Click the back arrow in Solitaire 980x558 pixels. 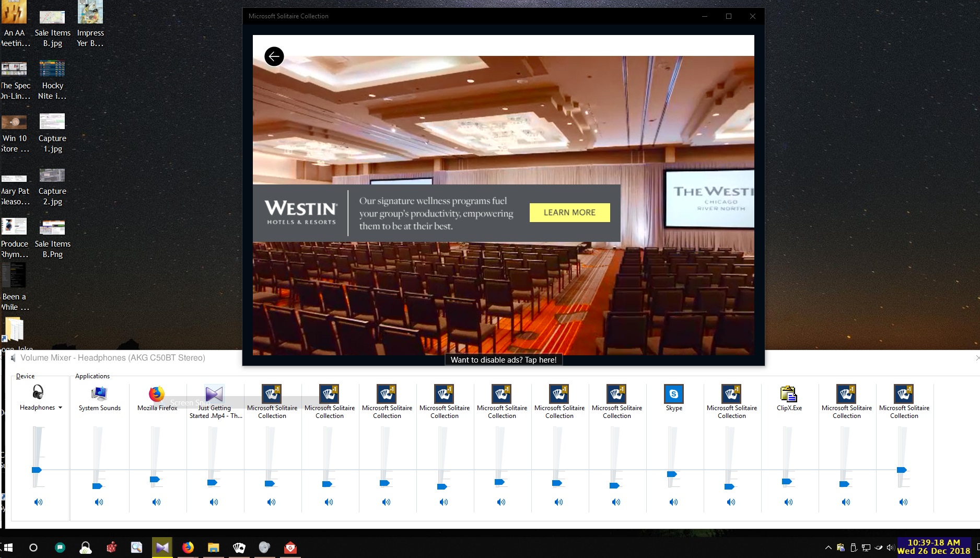[x=274, y=56]
